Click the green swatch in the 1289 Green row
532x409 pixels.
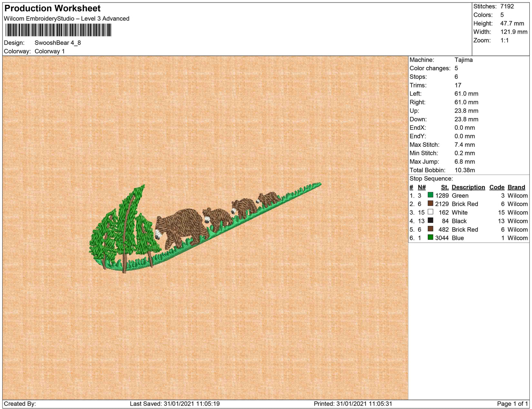click(430, 195)
